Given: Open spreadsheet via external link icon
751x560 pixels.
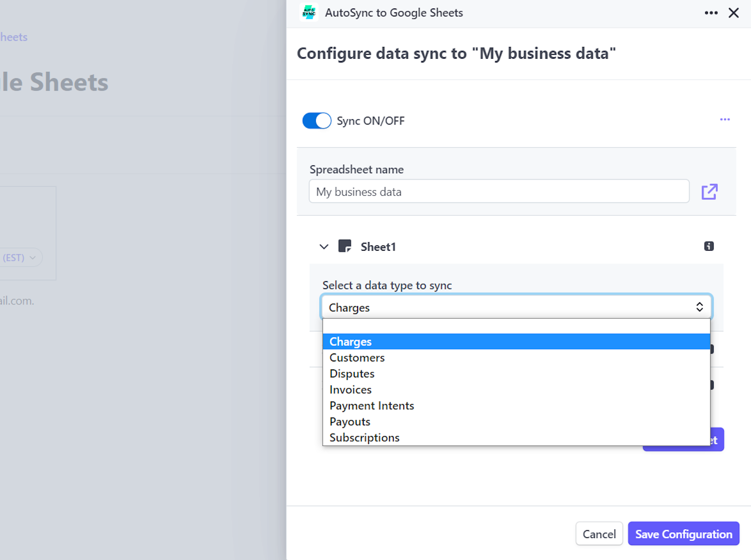Looking at the screenshot, I should point(710,192).
